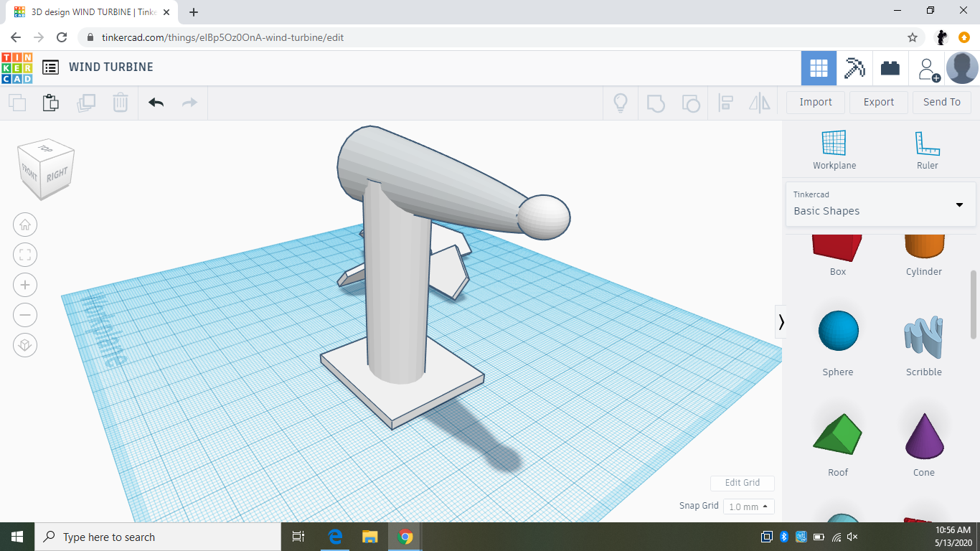This screenshot has height=551, width=980.
Task: Expand the collapsed right panel chevron
Action: click(781, 322)
